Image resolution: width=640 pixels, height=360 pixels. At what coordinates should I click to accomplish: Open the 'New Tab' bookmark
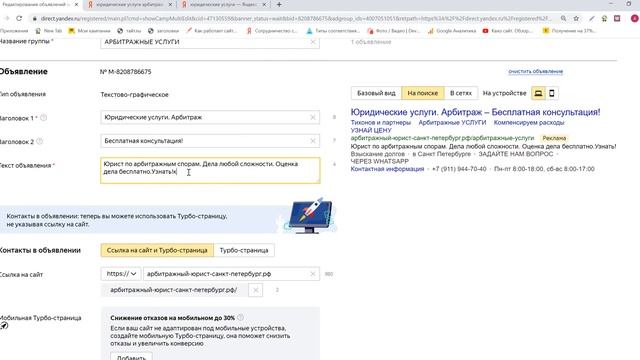[x=49, y=31]
